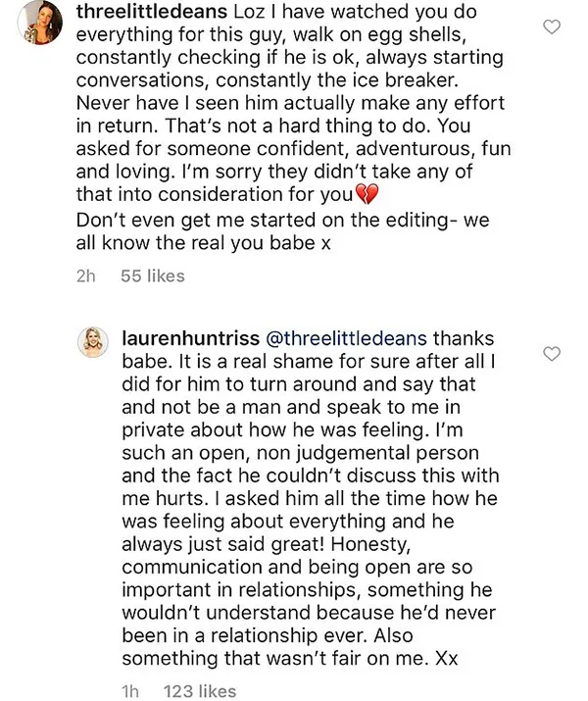This screenshot has height=701, width=588.
Task: Tap the heart on laurenhuntriss's reply
Action: pos(553,353)
